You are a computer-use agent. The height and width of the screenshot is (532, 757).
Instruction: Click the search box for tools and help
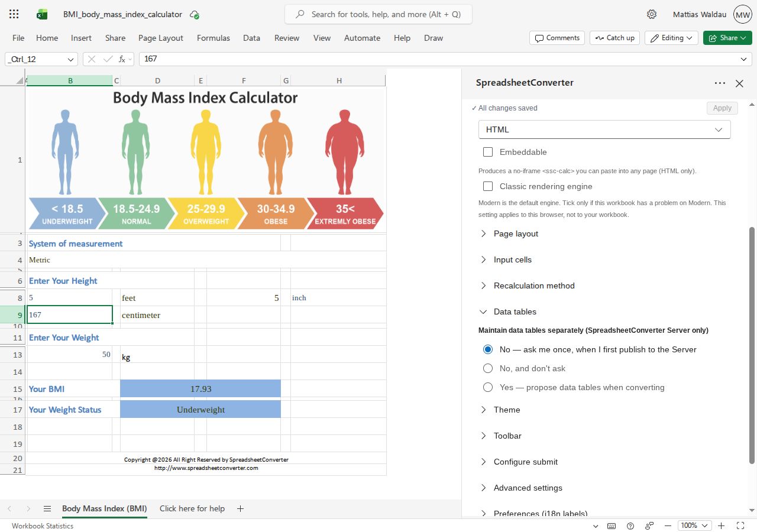coord(378,14)
